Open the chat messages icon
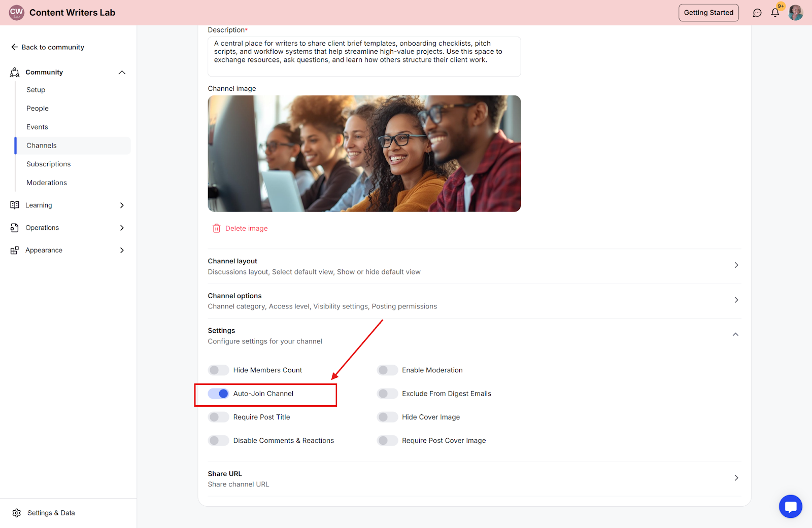 point(757,13)
